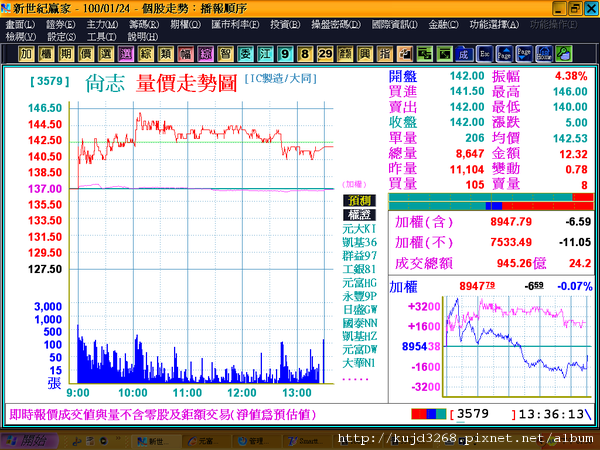Select the 凱基HZ warrant link
Screen dimensions: 600x450
(x=359, y=336)
